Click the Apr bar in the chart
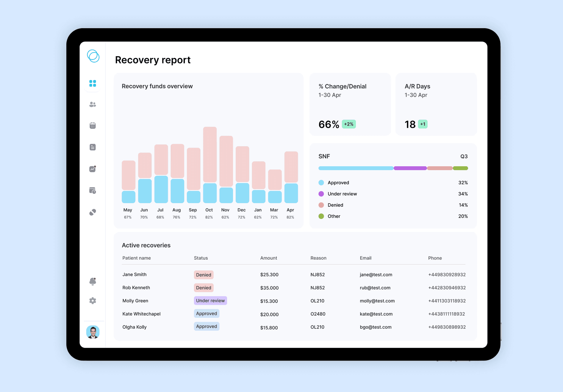This screenshot has height=392, width=563. [x=291, y=177]
